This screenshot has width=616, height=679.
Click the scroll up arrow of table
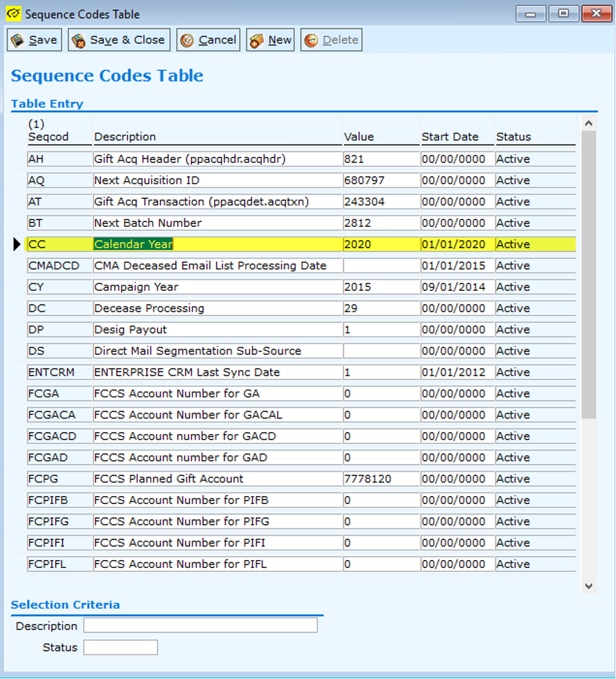click(588, 123)
